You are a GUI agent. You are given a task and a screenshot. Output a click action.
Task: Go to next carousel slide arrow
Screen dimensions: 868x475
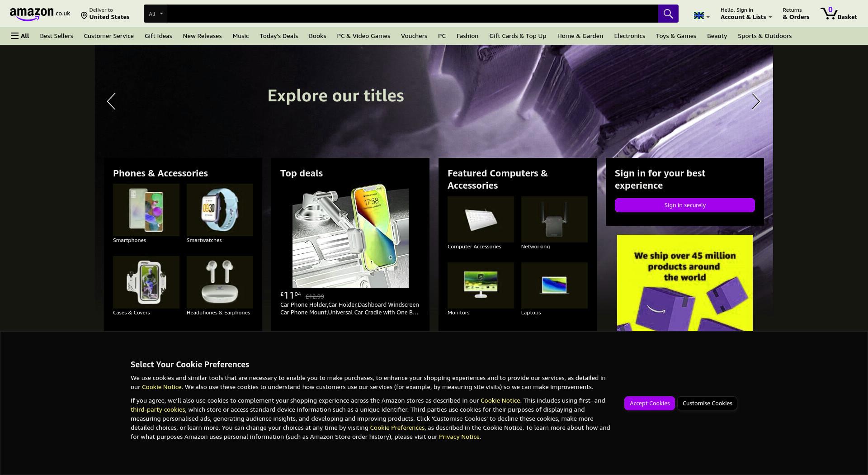(x=756, y=101)
